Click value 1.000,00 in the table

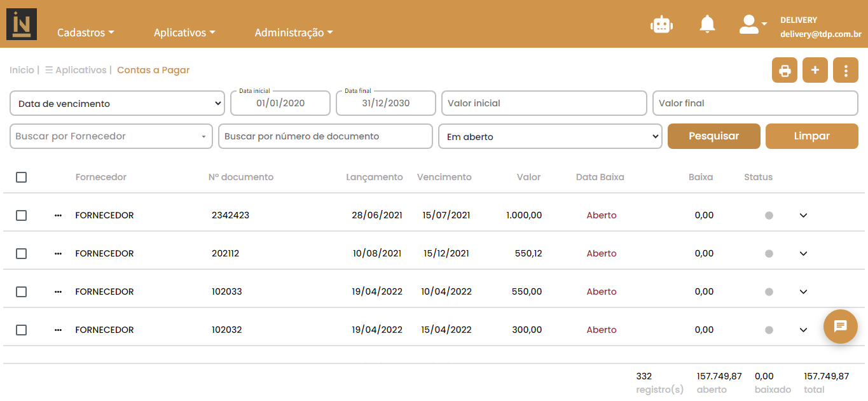(x=524, y=216)
